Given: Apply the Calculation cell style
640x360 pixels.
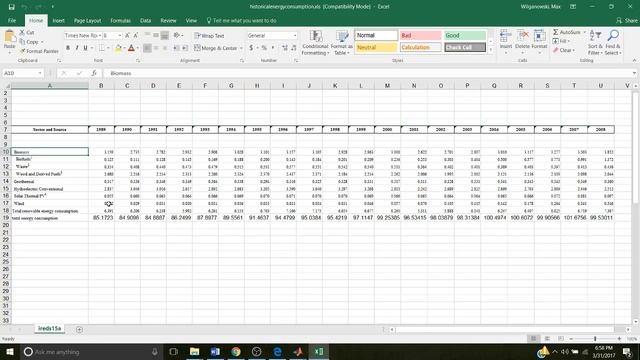Looking at the screenshot, I should [420, 47].
